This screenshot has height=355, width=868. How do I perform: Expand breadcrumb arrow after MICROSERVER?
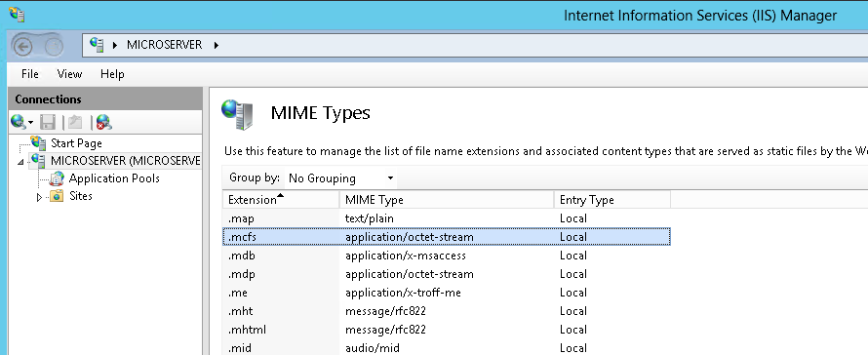coord(216,45)
